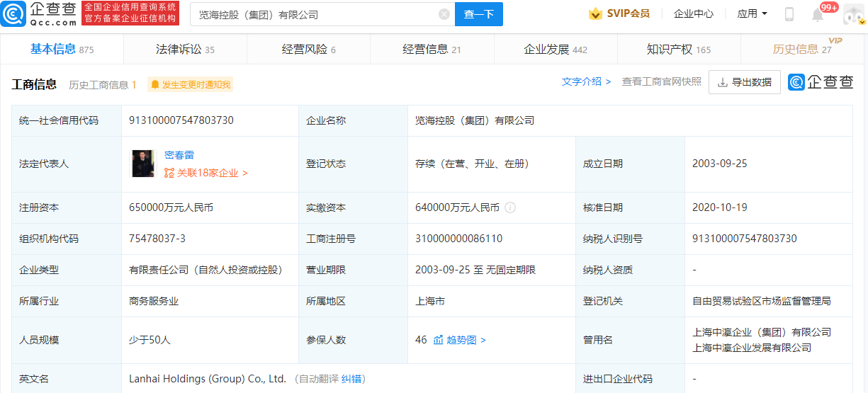Open 文字介绍 link
The width and height of the screenshot is (868, 393).
(x=586, y=81)
